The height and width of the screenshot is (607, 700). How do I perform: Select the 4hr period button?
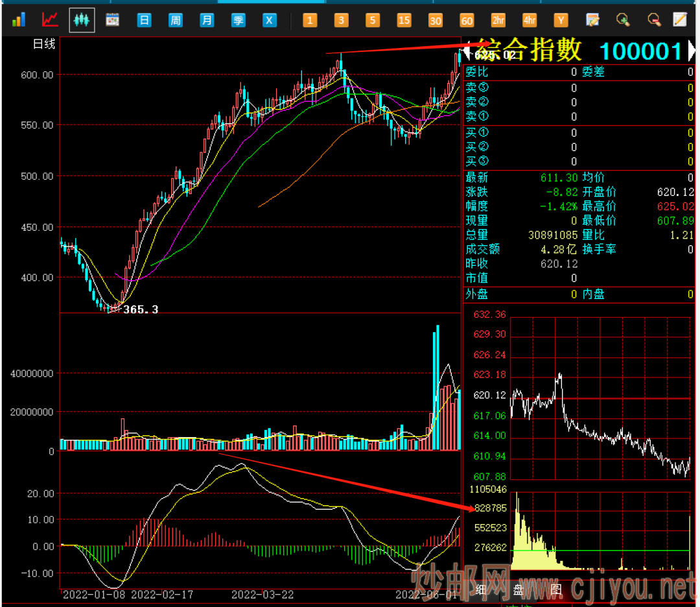(x=530, y=20)
